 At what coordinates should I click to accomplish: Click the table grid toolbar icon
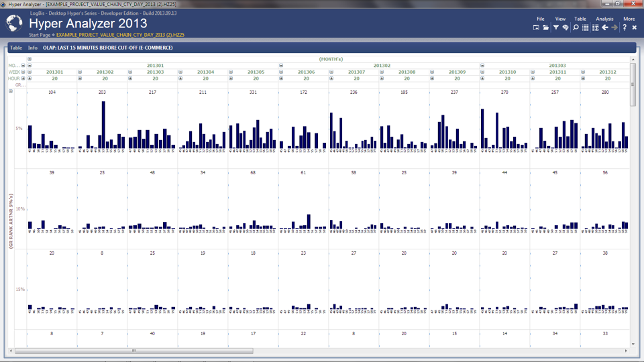585,27
